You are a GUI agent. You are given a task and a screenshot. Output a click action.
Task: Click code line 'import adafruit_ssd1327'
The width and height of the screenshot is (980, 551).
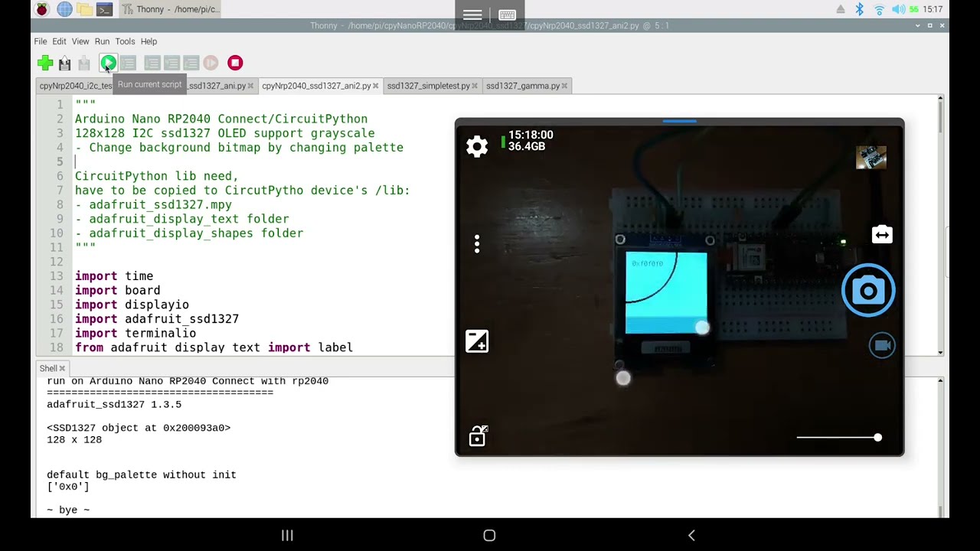[x=157, y=318]
